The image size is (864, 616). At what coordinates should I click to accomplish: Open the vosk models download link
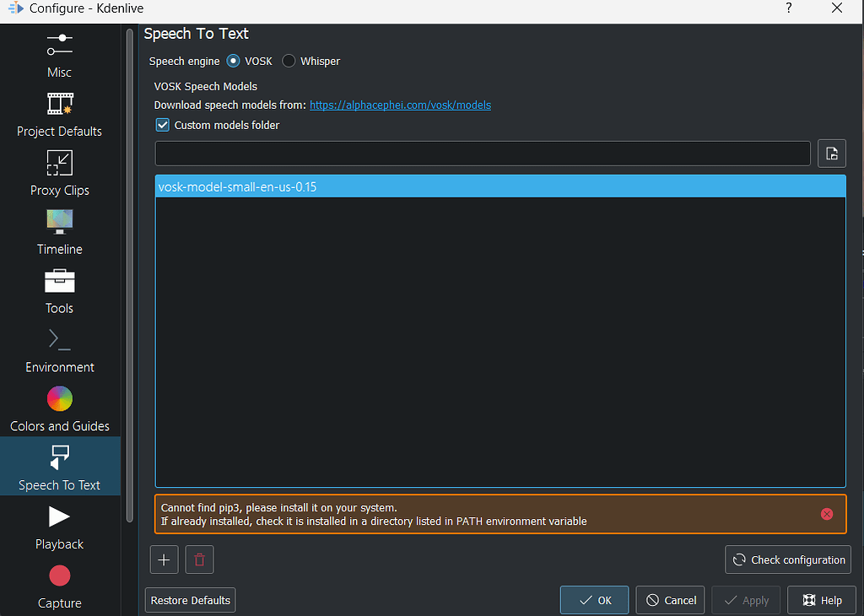coord(400,105)
